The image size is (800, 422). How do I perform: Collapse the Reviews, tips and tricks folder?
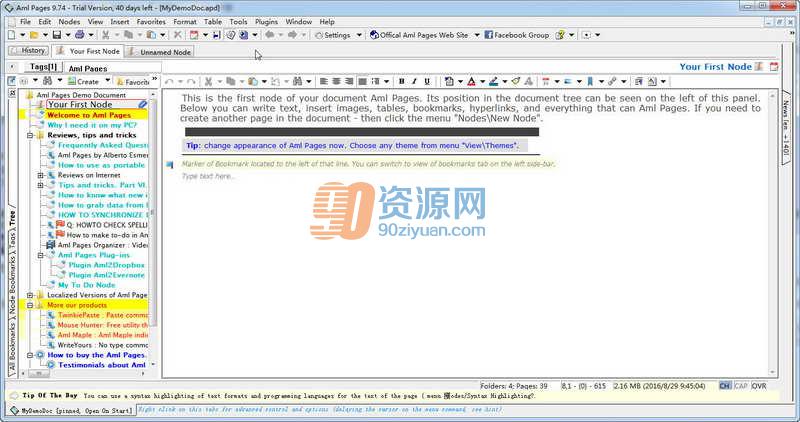click(30, 135)
